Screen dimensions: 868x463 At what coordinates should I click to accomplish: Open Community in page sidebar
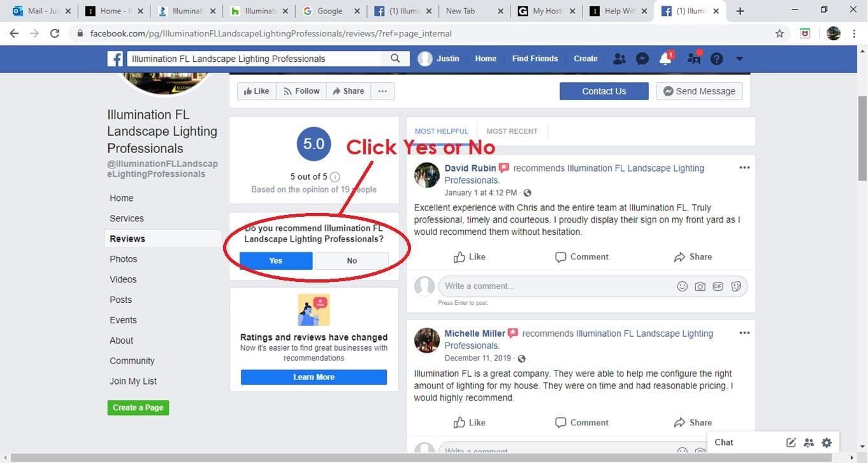[132, 362]
